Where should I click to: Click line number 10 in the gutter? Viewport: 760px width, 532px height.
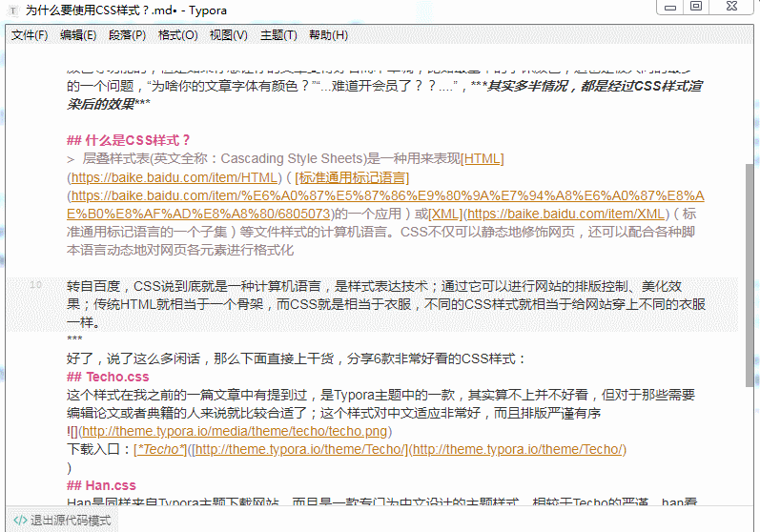(35, 285)
